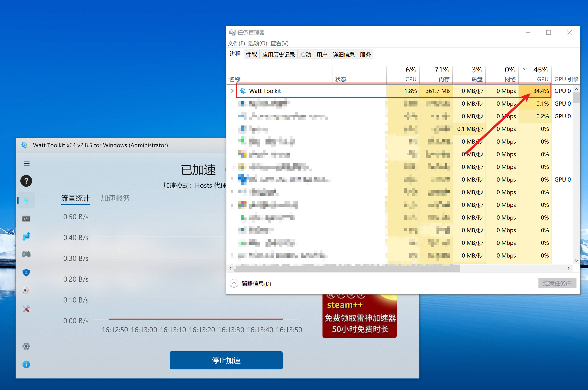Close the Task Manager window
588x390 pixels.
click(x=569, y=32)
